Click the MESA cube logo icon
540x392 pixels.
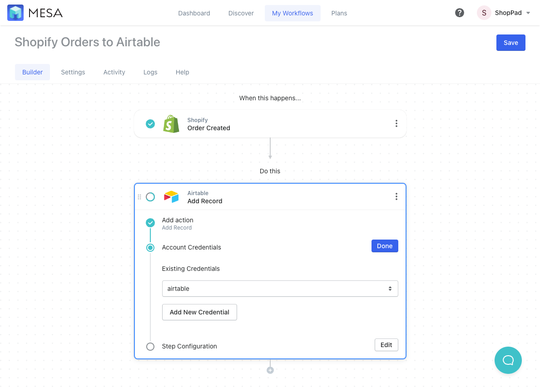15,13
